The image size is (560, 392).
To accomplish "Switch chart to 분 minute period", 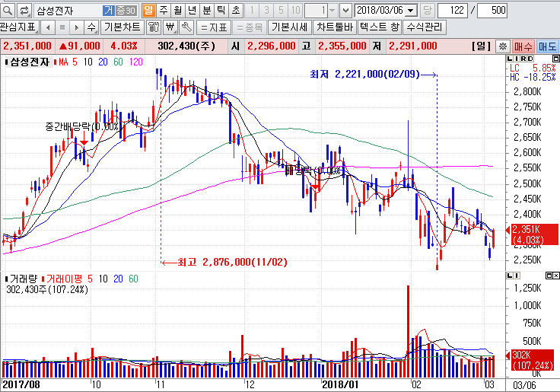I will pos(206,10).
